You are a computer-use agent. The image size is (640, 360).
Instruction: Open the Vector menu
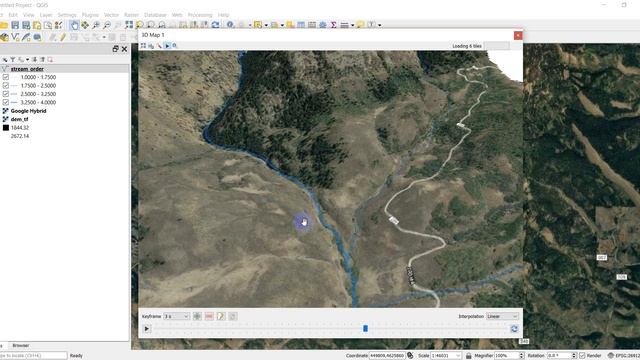pyautogui.click(x=111, y=15)
